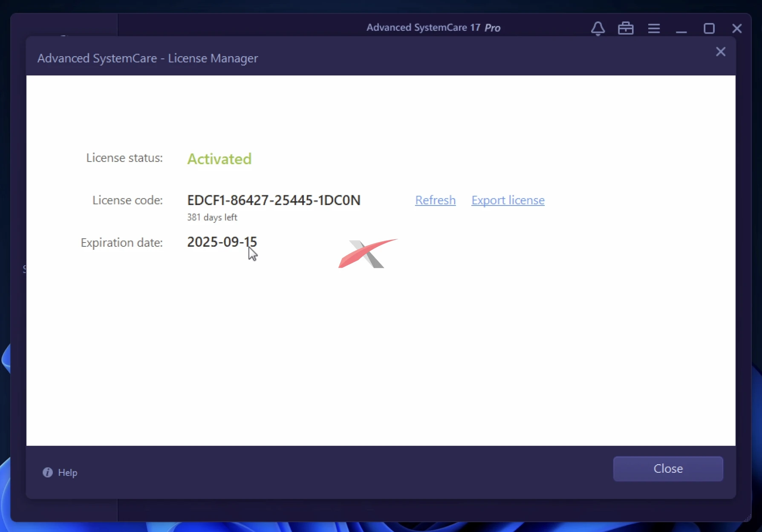Close the License Manager dialog with X

pyautogui.click(x=721, y=52)
